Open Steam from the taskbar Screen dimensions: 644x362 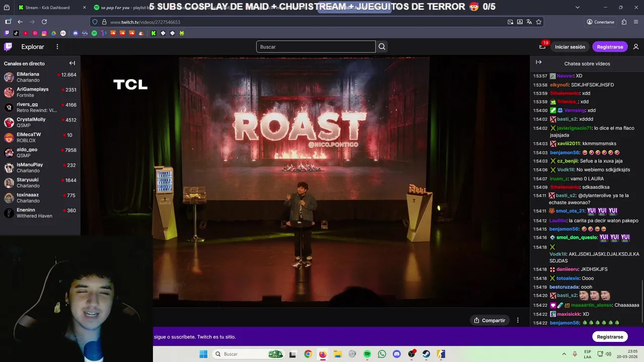click(x=426, y=354)
